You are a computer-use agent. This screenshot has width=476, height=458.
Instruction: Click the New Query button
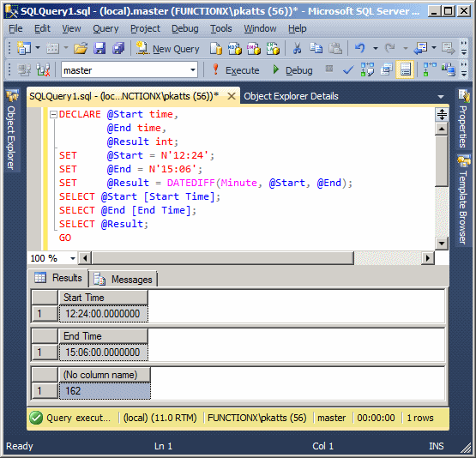tap(168, 48)
